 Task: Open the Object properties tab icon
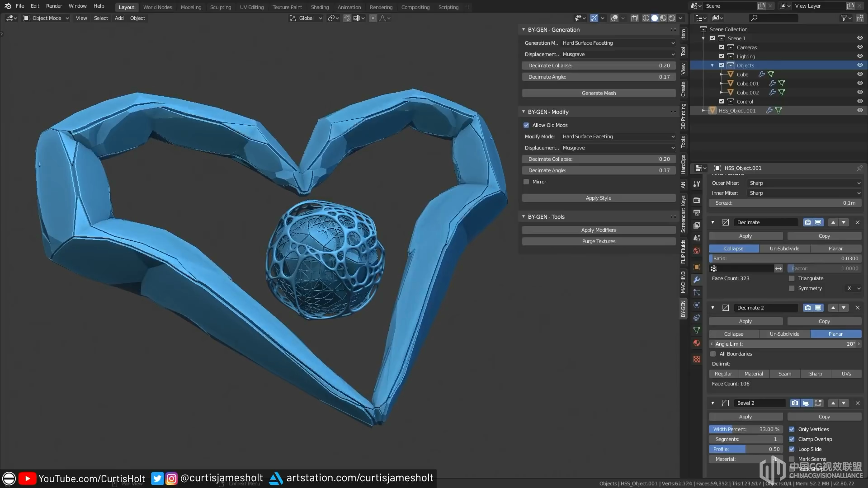tap(697, 267)
